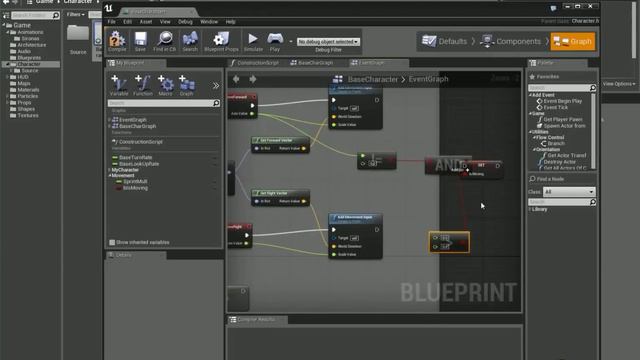Image resolution: width=640 pixels, height=360 pixels.
Task: Open View Options dropdown
Action: [x=619, y=84]
